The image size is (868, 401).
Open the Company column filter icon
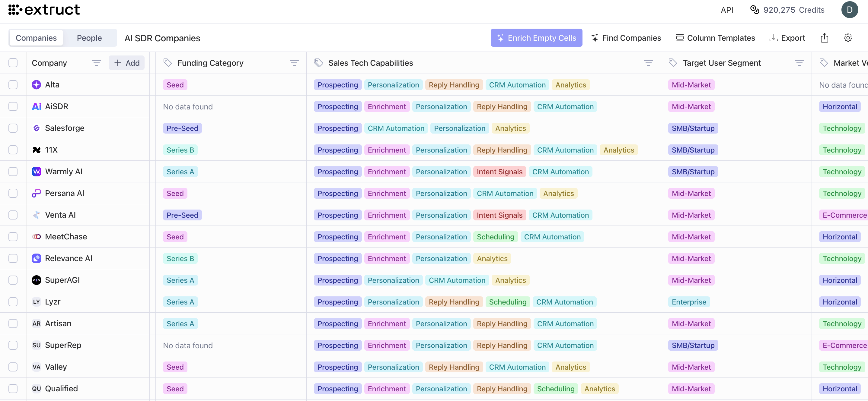click(x=96, y=63)
